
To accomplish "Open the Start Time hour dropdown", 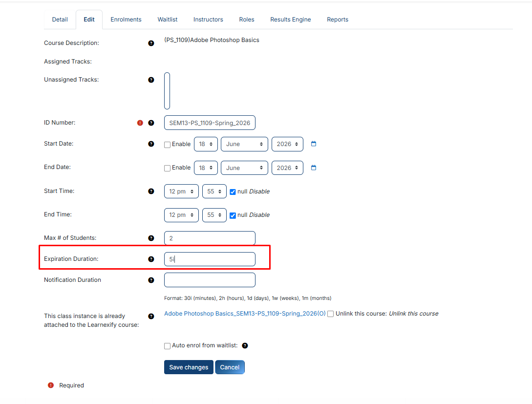I will 181,191.
